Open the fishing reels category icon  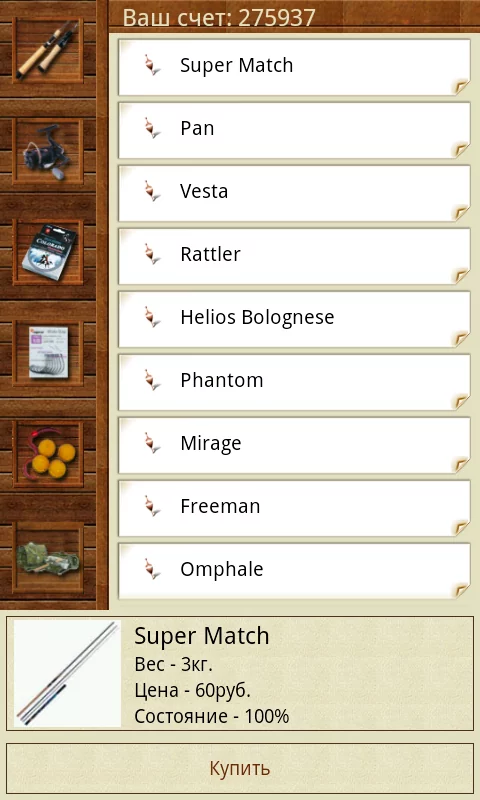48,151
